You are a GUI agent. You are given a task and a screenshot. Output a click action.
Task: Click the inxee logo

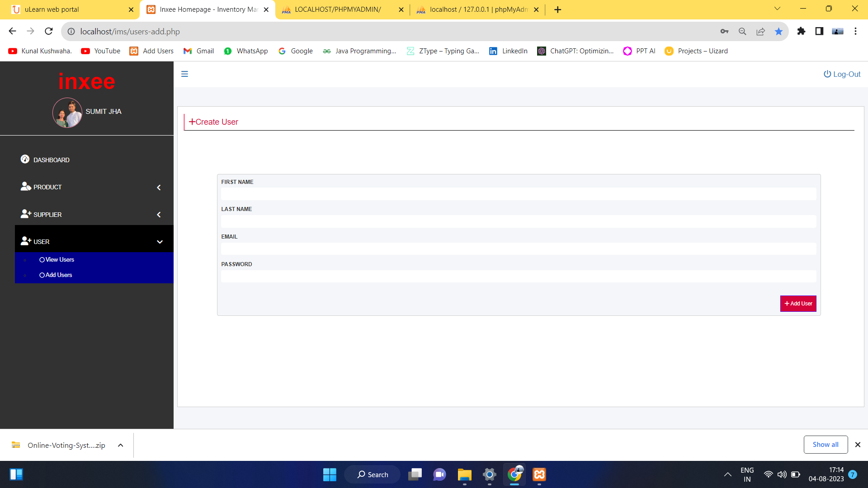86,81
